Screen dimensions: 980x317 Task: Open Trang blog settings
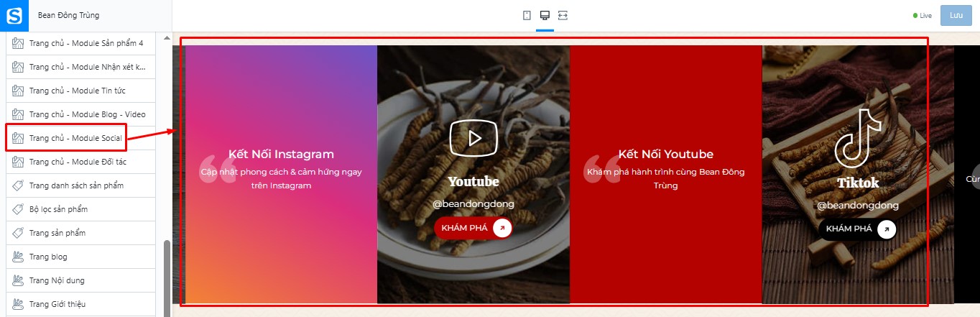81,257
